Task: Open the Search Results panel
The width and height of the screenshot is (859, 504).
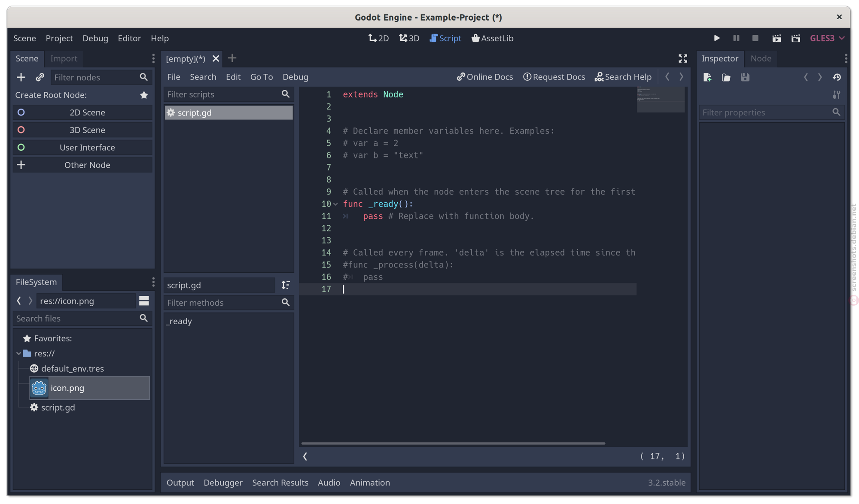Action: (280, 483)
